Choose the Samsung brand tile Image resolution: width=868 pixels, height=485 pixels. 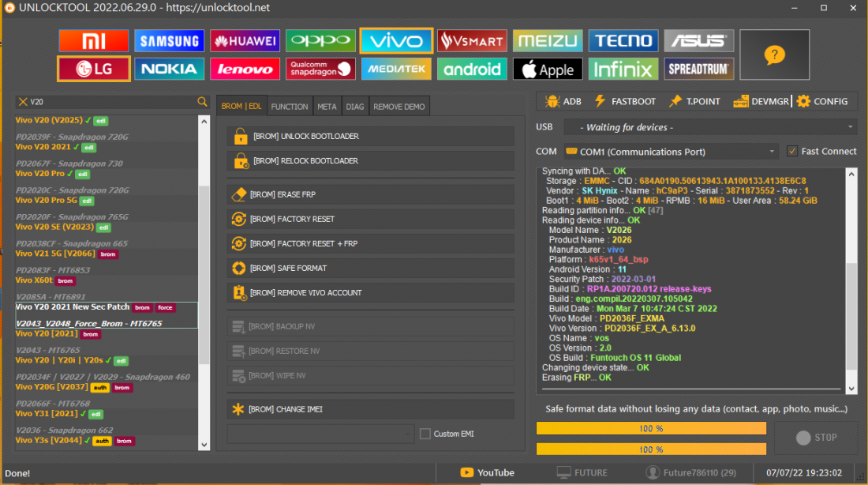pyautogui.click(x=169, y=40)
